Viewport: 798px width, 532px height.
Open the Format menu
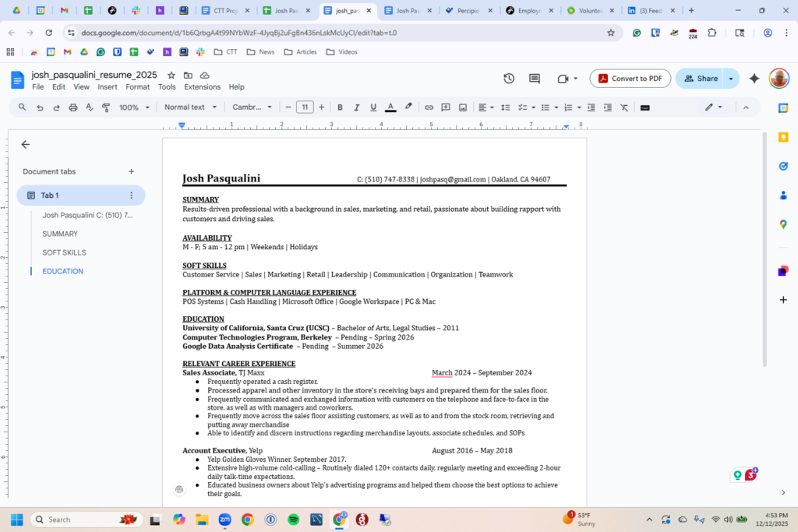137,87
